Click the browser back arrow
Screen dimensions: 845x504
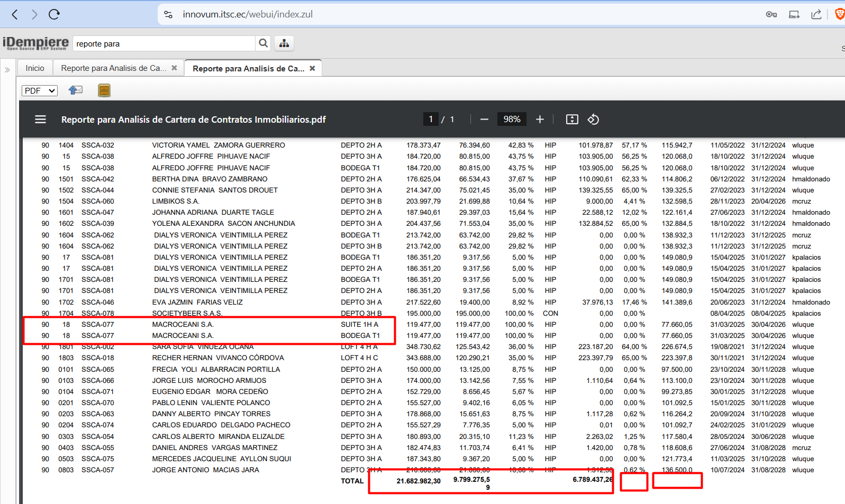pyautogui.click(x=15, y=14)
